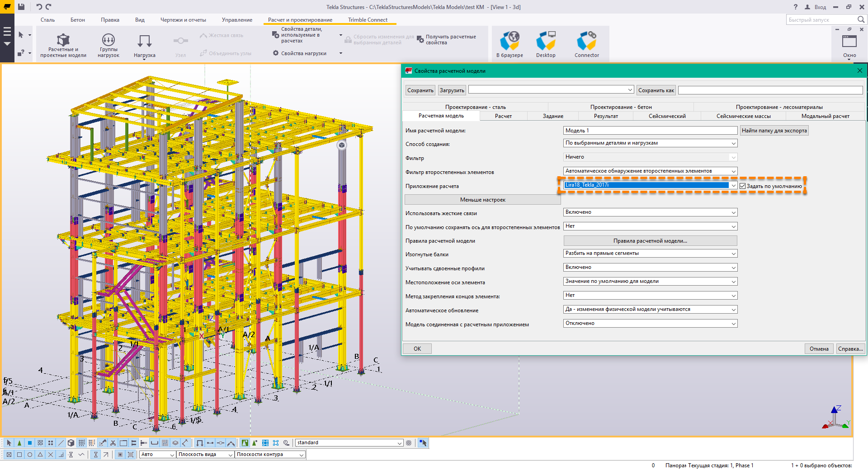Screen dimensions: 868x470
Task: Click the Имя расчетной модели text field
Action: pyautogui.click(x=650, y=131)
